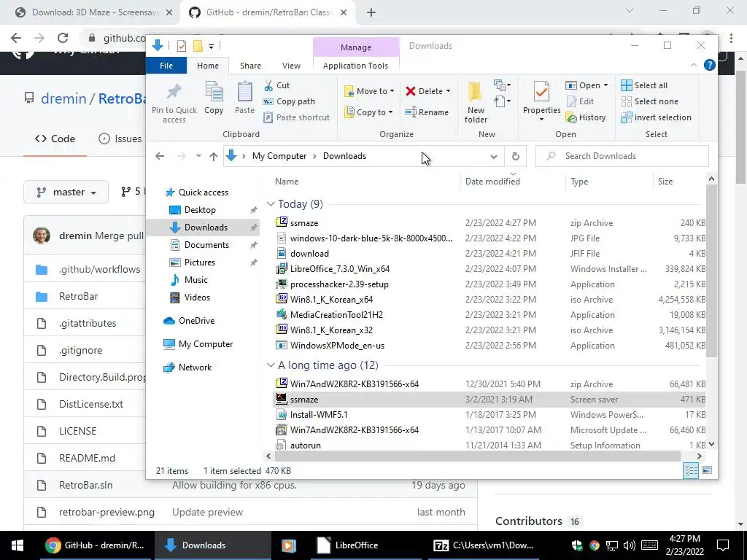Click the horizontal scrollbar in file list
The height and width of the screenshot is (560, 747).
[477, 456]
